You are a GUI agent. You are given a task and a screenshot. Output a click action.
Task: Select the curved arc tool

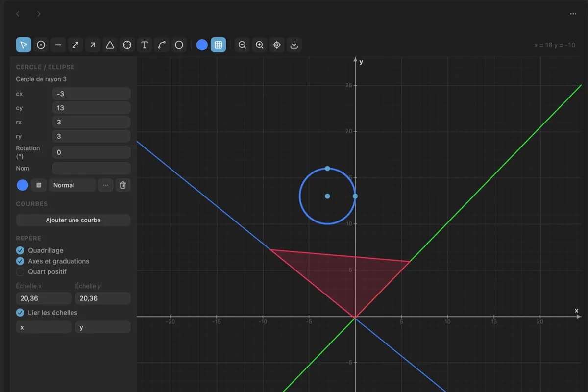pyautogui.click(x=162, y=45)
